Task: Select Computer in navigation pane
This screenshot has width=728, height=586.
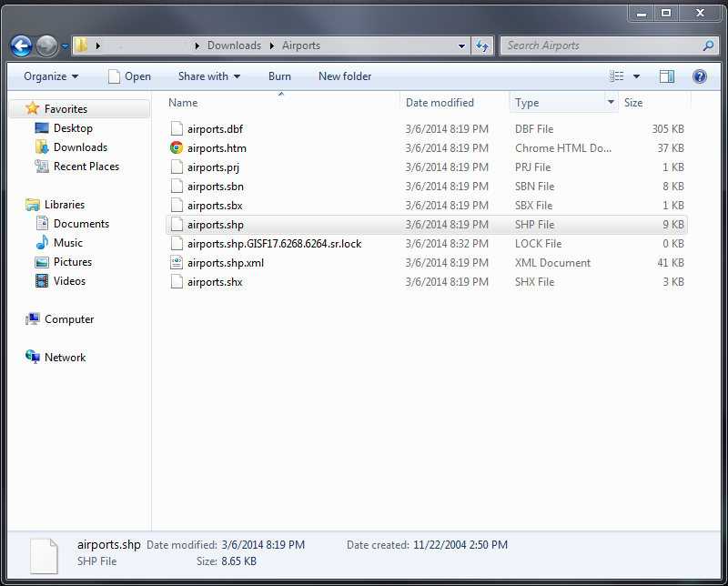Action: coord(69,319)
